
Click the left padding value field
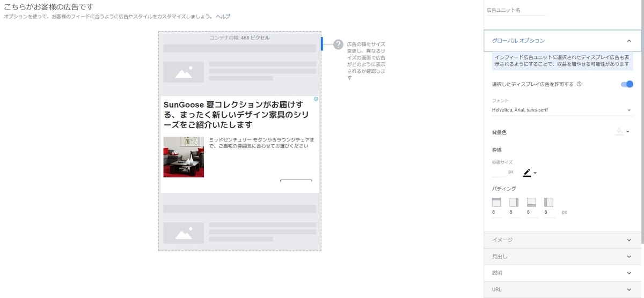tap(549, 213)
